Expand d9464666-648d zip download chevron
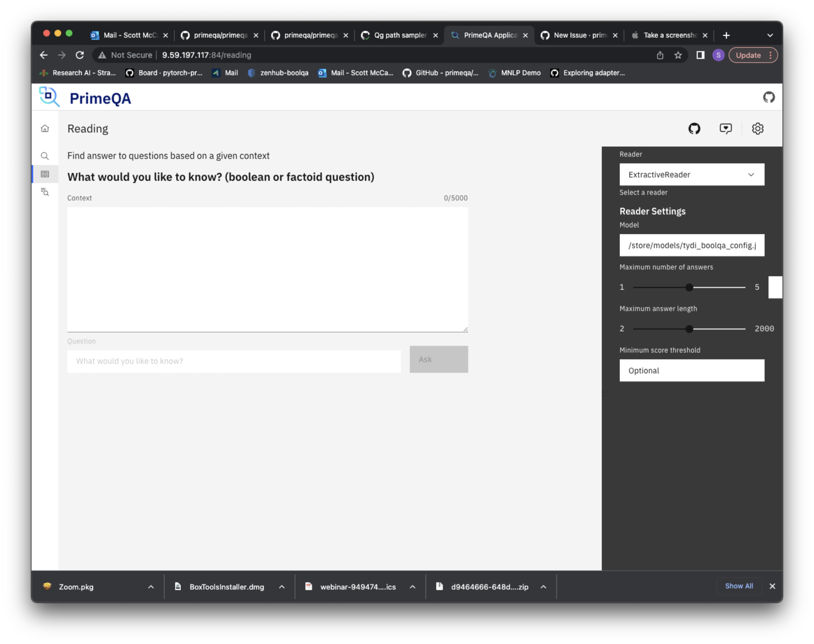The image size is (814, 644). coord(543,587)
